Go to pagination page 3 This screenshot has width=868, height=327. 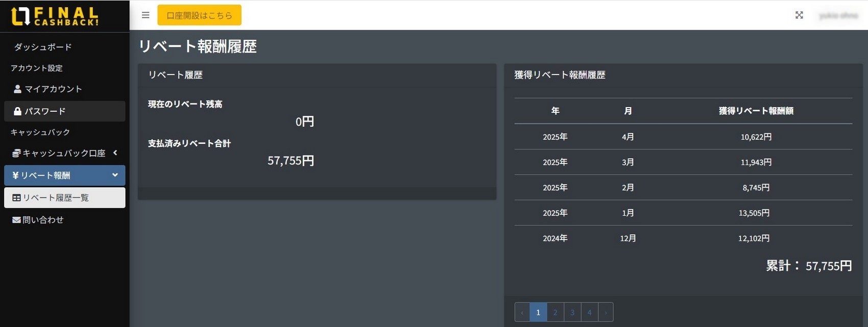[572, 312]
